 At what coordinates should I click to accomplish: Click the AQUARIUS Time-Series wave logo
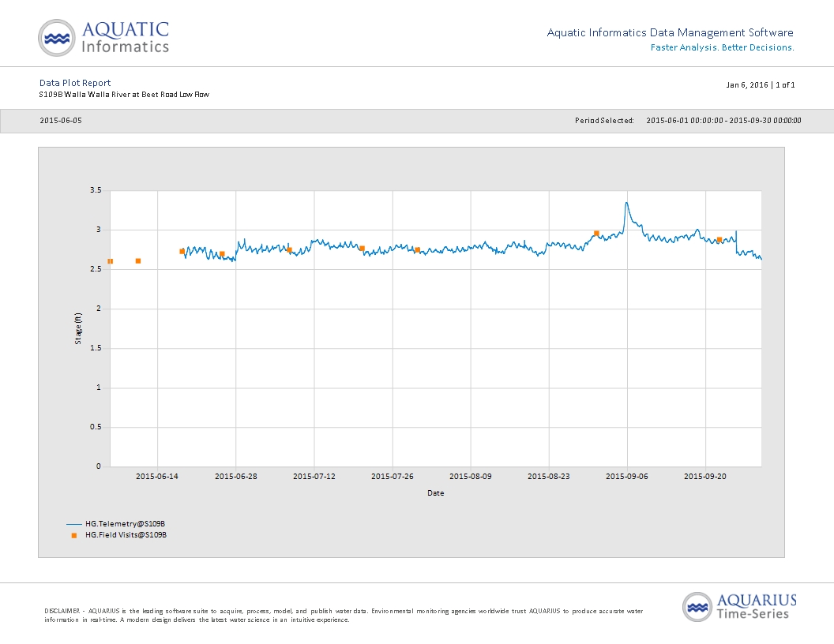(697, 607)
